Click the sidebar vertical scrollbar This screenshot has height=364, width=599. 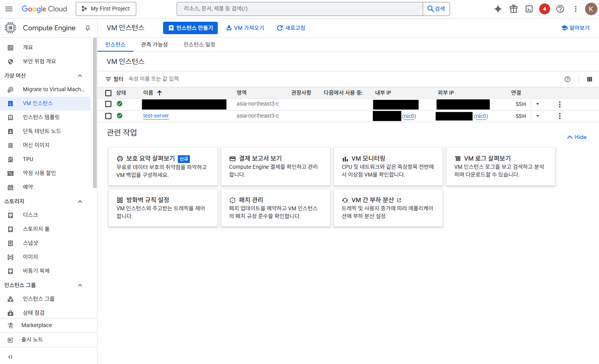(95, 113)
